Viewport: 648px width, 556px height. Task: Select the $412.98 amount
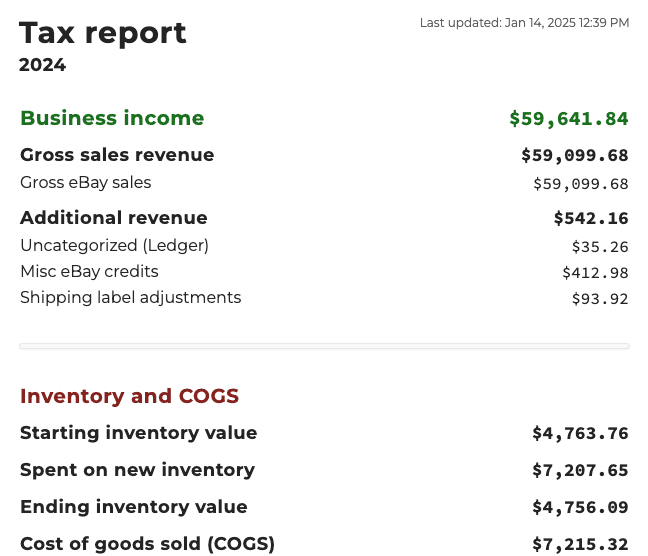pyautogui.click(x=595, y=273)
